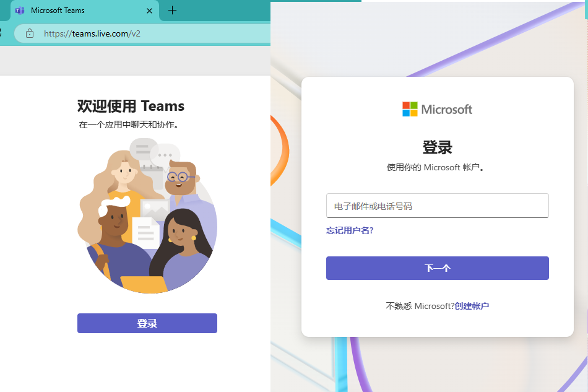Click the 欢迎使用 Teams heading
Image resolution: width=588 pixels, height=392 pixels.
point(131,106)
